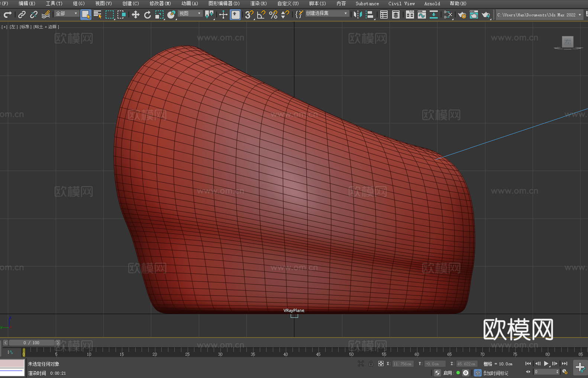
Task: Click the Redo arrow icon
Action: pos(7,14)
